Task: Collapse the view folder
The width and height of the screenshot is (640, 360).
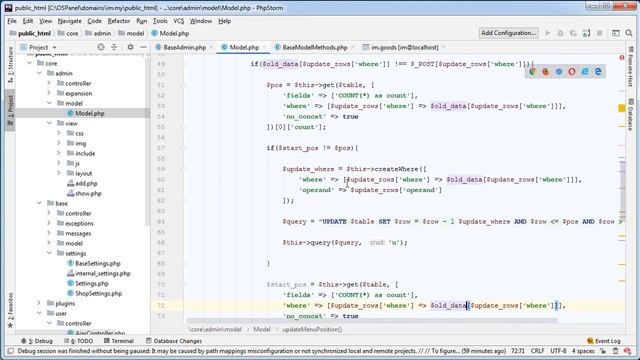Action: (49, 123)
